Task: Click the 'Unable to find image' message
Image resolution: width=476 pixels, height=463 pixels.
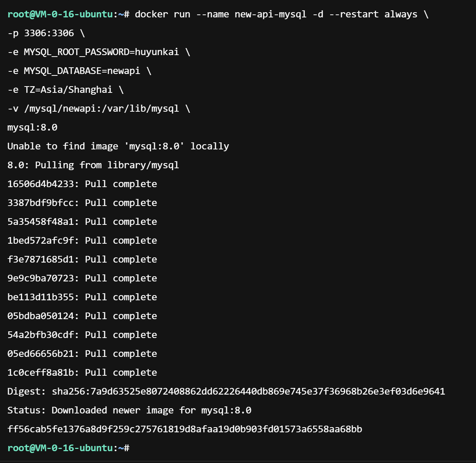Action: coord(118,146)
